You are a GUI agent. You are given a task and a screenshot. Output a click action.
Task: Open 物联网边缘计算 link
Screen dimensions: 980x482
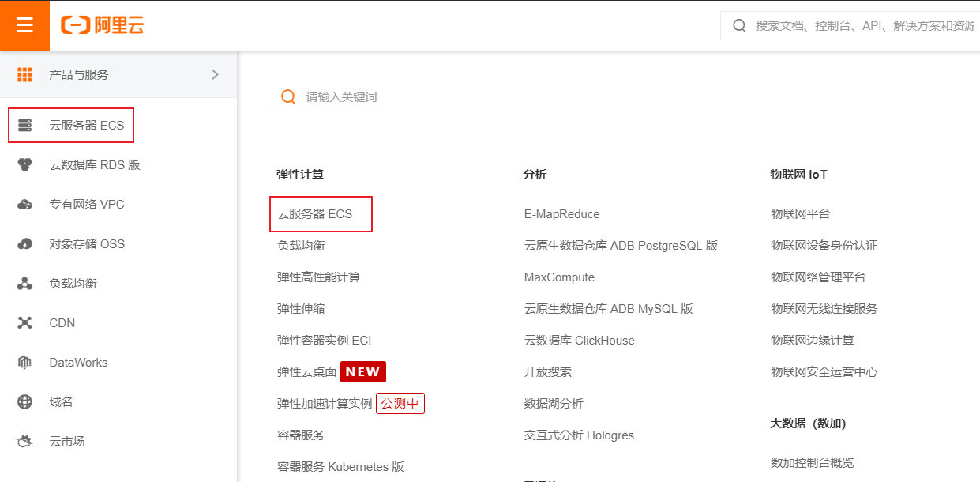[x=813, y=340]
